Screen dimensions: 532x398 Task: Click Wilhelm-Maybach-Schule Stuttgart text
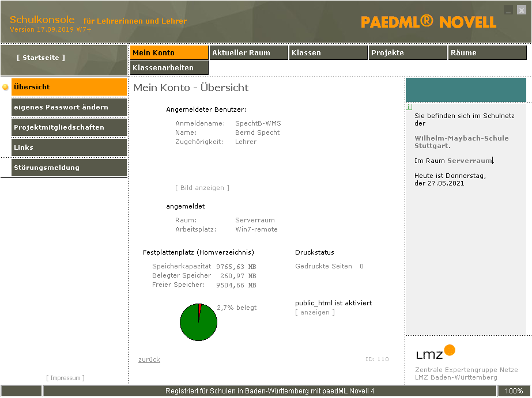pyautogui.click(x=462, y=142)
